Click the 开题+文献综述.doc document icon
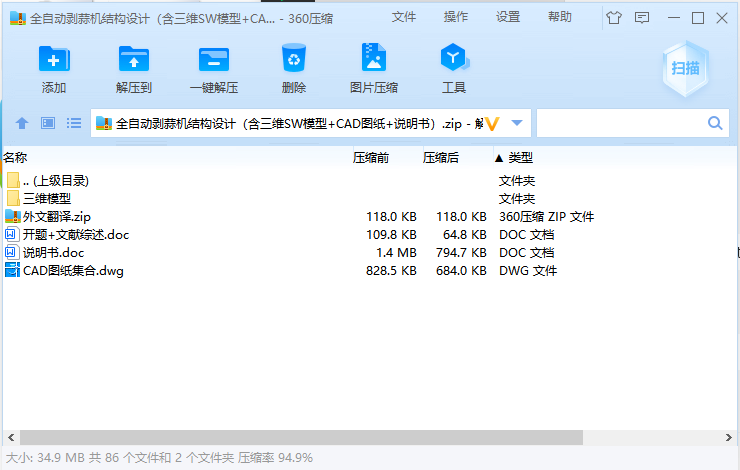The width and height of the screenshot is (740, 470). tap(11, 235)
